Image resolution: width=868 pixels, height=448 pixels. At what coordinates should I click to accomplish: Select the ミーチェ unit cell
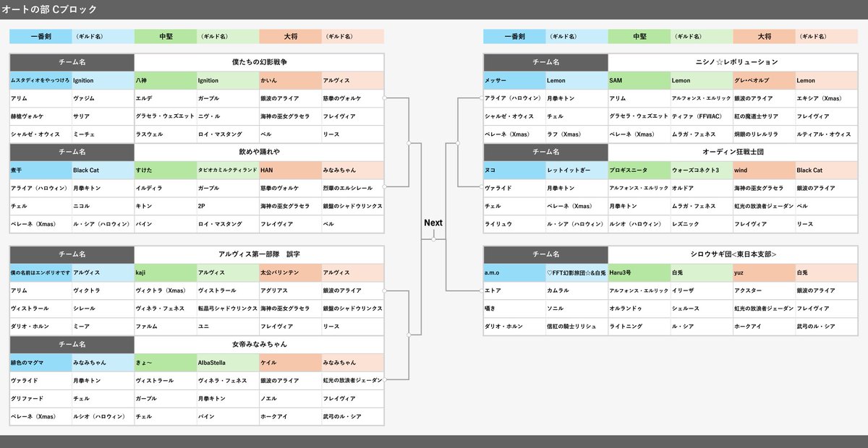pos(103,134)
